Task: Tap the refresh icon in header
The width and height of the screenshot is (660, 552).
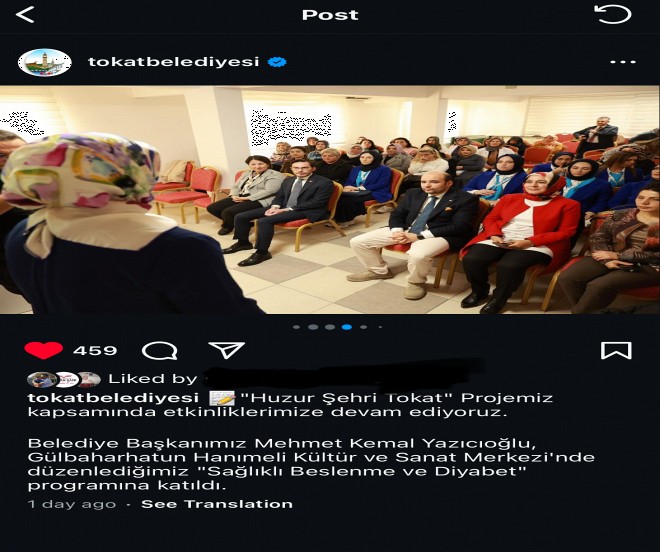Action: click(613, 14)
